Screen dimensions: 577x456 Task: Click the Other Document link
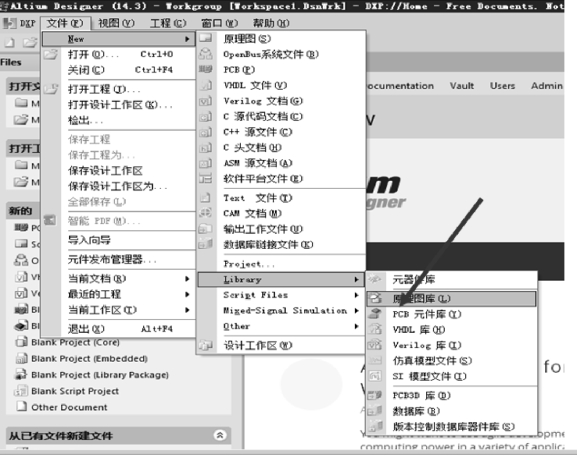(69, 407)
